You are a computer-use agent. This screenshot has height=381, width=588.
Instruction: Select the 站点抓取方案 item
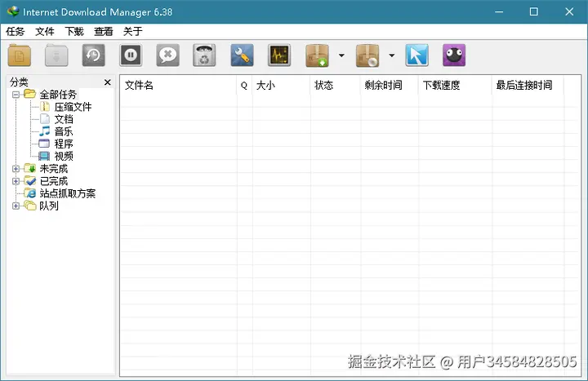pos(68,193)
